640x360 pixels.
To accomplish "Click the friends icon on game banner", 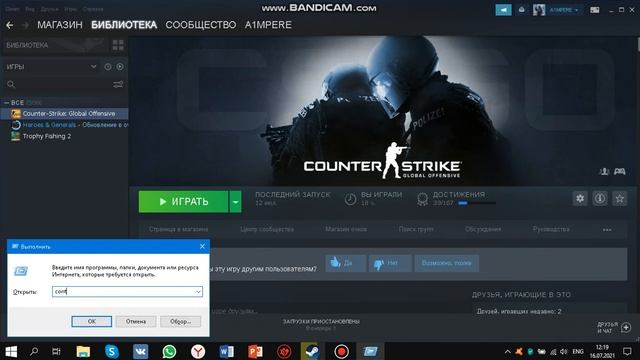I will coord(604,171).
